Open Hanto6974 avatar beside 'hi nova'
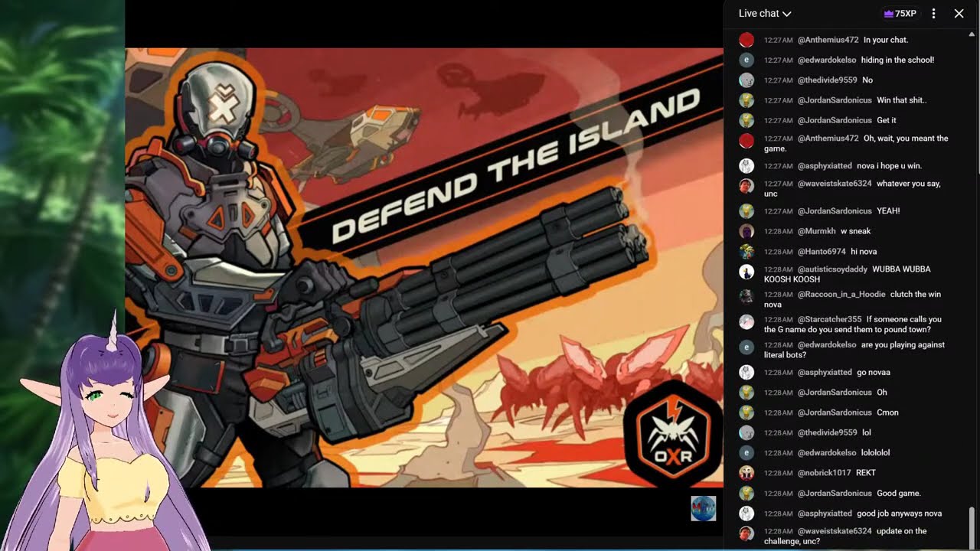Image resolution: width=980 pixels, height=551 pixels. click(x=746, y=251)
